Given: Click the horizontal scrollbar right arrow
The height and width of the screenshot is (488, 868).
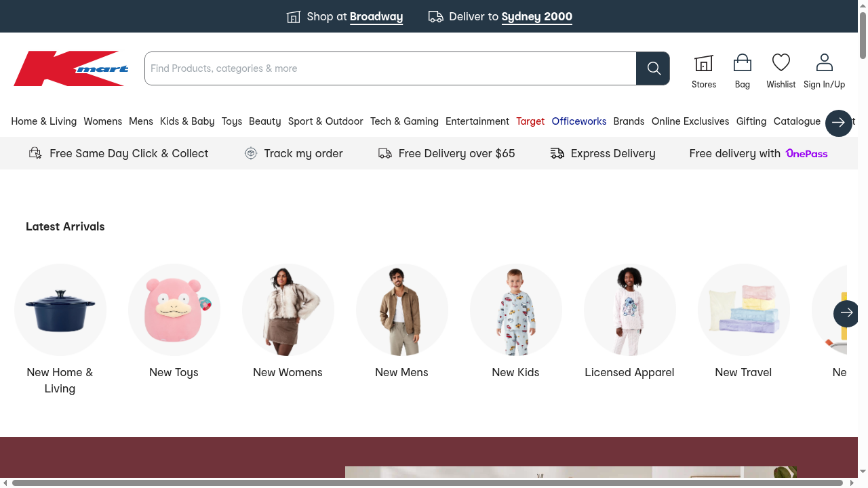Looking at the screenshot, I should coord(852,483).
